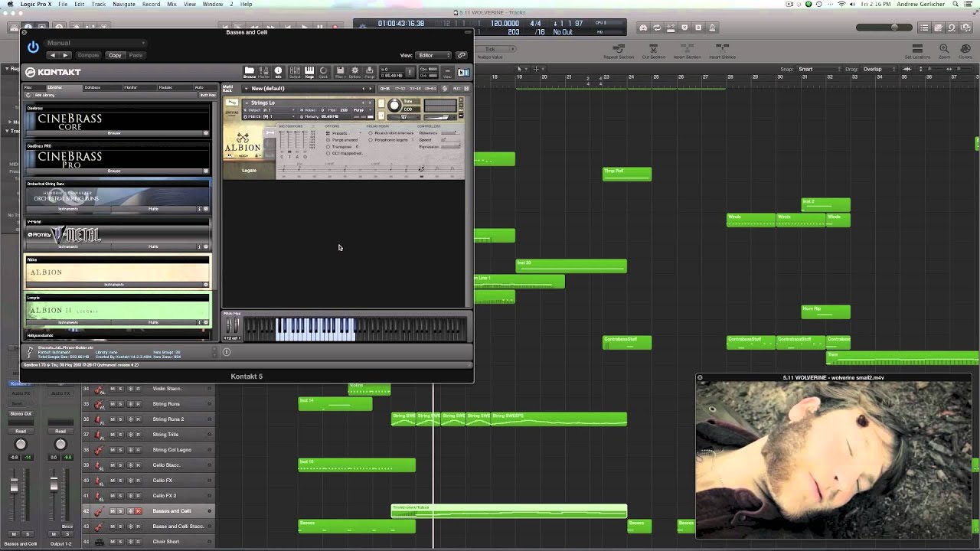Solo the String Runs track
This screenshot has height=551, width=980.
click(120, 404)
